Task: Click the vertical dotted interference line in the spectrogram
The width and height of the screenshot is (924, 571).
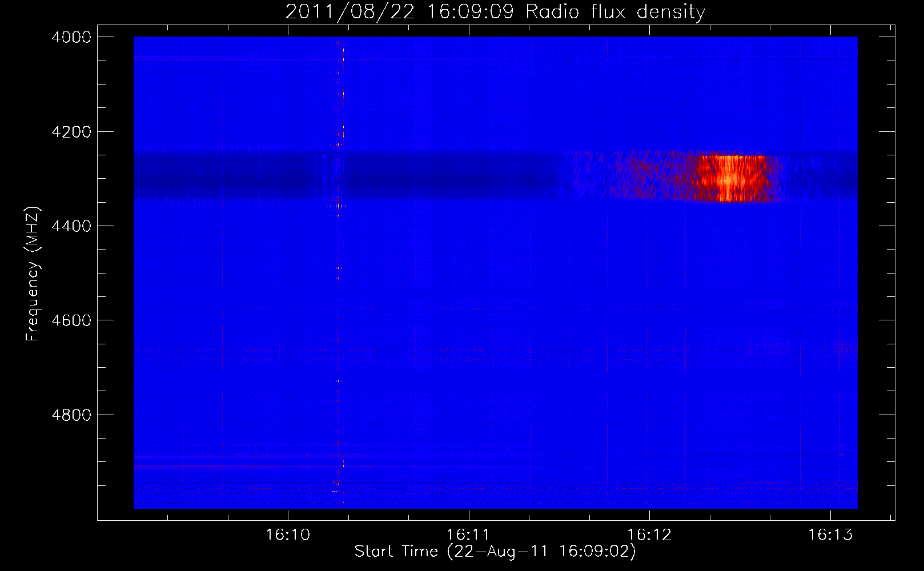Action: click(x=337, y=268)
